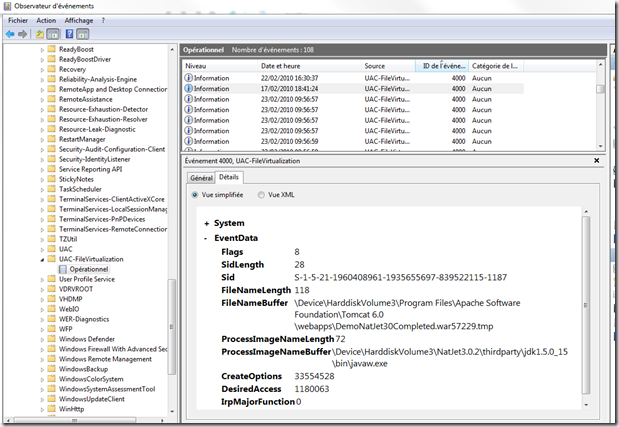
Task: Click the UAC-FileVirtualization folder icon
Action: (51, 259)
